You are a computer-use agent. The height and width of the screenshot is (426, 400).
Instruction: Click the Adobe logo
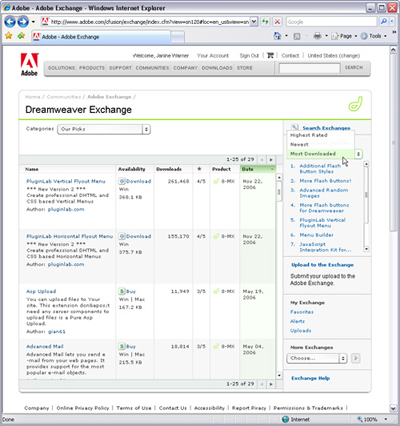pos(29,64)
